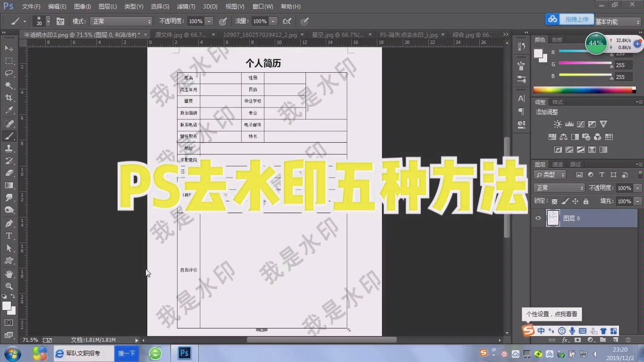
Task: Add a Levels adjustment
Action: pos(569,124)
